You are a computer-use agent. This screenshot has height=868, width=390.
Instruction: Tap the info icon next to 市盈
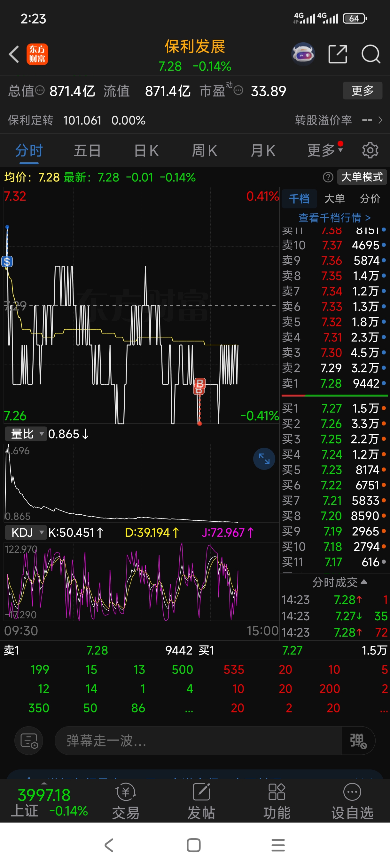(x=238, y=90)
